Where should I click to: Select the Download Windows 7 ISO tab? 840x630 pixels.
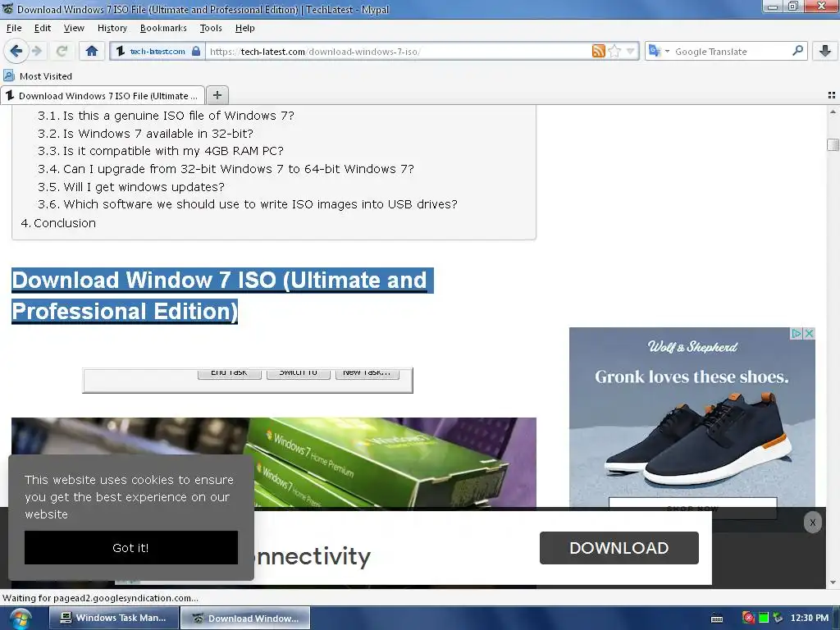tap(103, 95)
